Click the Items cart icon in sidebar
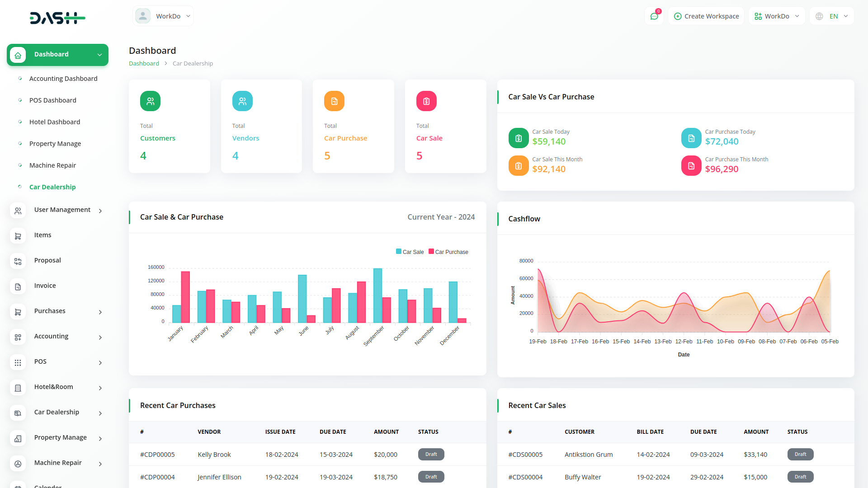 18,236
